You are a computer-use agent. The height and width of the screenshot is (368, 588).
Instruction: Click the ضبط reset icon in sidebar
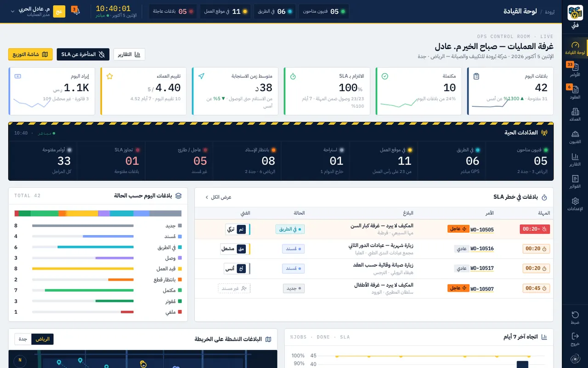[575, 317]
